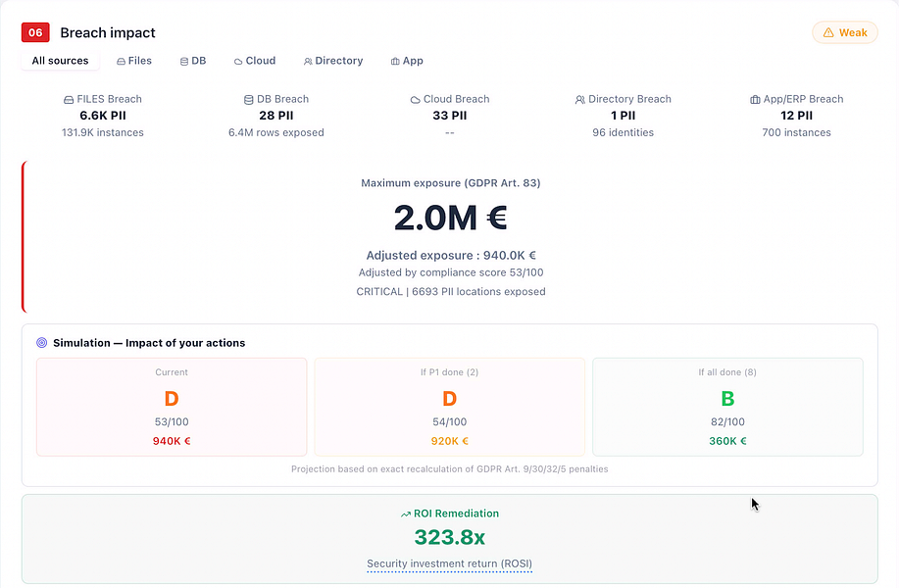Click the green B grade

click(727, 398)
